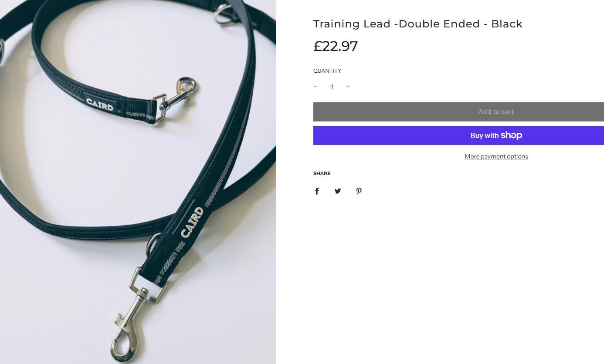The height and width of the screenshot is (364, 604).
Task: Click the shop logo inside purple button
Action: click(x=511, y=135)
